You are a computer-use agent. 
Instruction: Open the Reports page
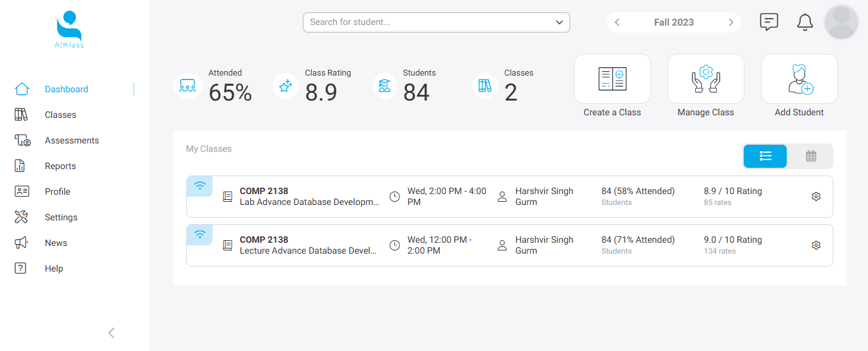60,166
